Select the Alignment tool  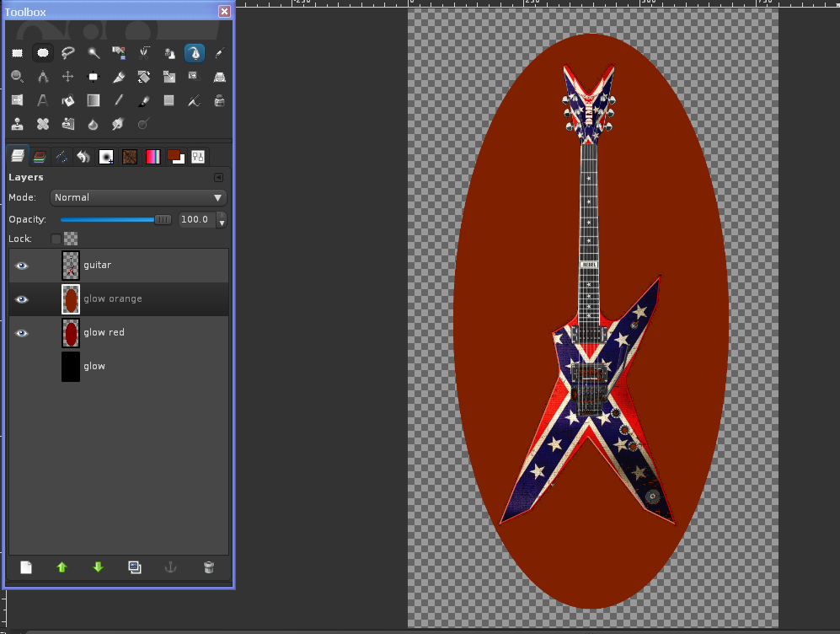click(x=94, y=77)
